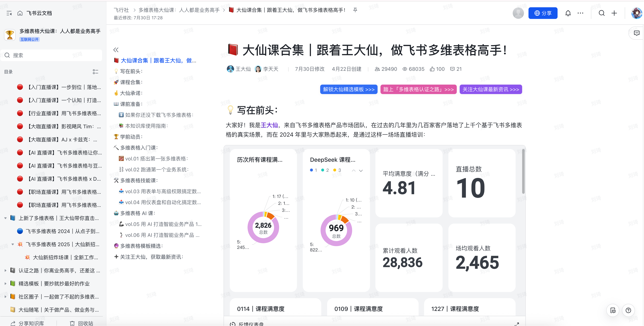Toggle the sidebar collapse icon at top-left
Viewport: 644px width, 326px height.
click(x=9, y=13)
